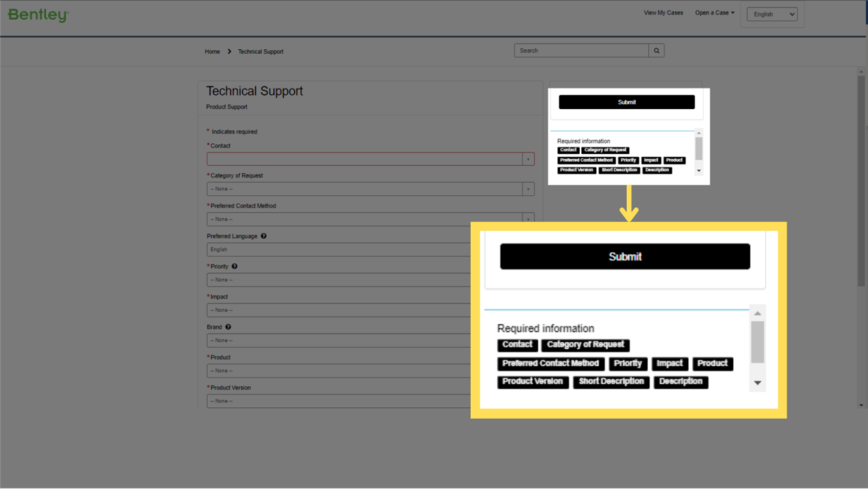Image resolution: width=868 pixels, height=489 pixels.
Task: Click the small Required information scroll-down arrow
Action: [x=699, y=171]
